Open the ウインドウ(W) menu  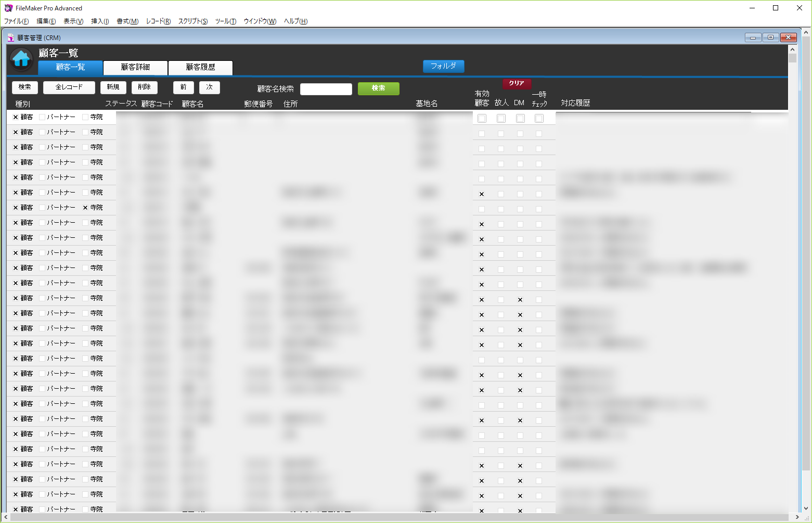[260, 21]
